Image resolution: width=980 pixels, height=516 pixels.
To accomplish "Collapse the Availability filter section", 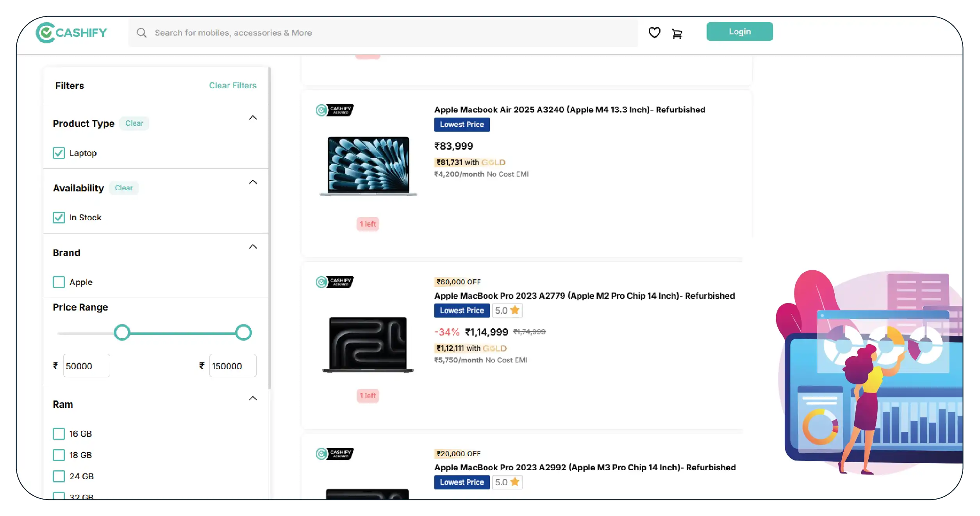I will pyautogui.click(x=253, y=182).
